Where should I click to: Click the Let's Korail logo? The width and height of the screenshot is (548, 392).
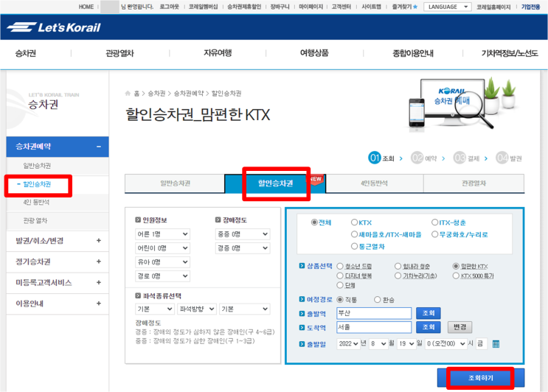click(x=54, y=27)
